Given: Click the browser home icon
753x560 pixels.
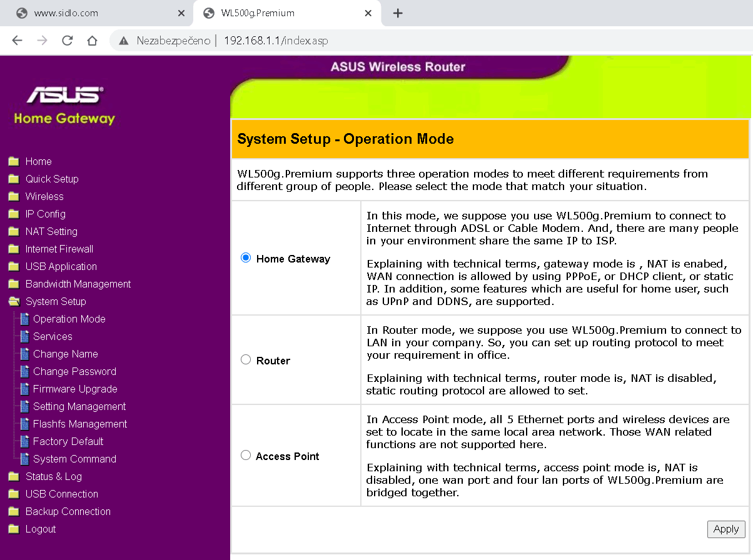Looking at the screenshot, I should click(92, 41).
